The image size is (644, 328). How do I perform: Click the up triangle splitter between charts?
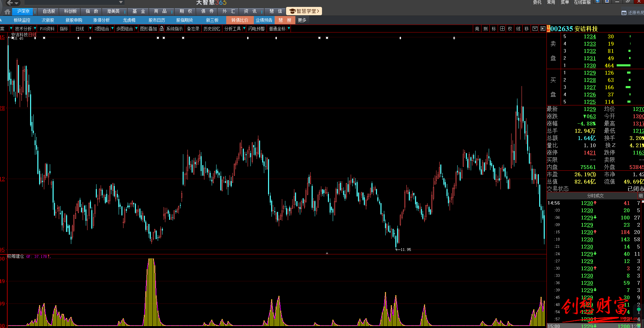327,253
